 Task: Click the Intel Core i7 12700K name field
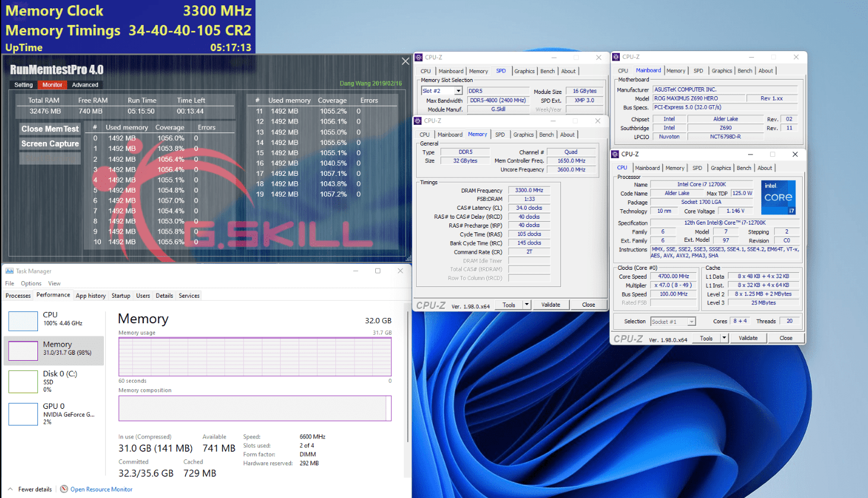(702, 184)
